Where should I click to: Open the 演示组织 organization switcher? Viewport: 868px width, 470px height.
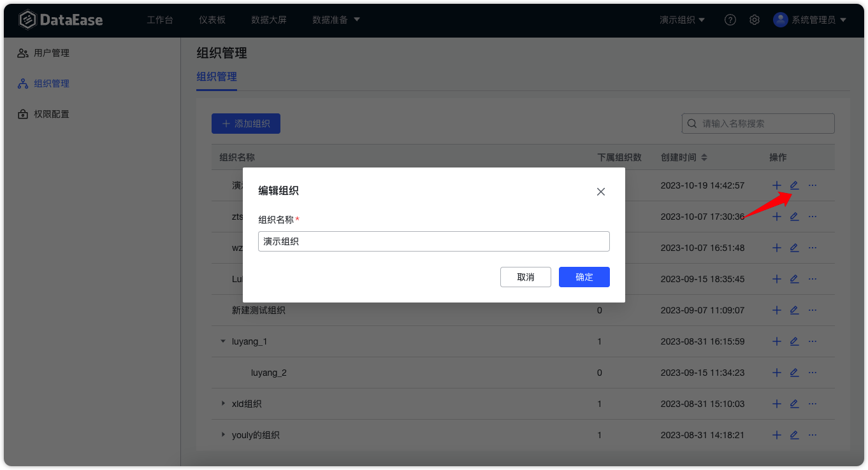(x=683, y=20)
